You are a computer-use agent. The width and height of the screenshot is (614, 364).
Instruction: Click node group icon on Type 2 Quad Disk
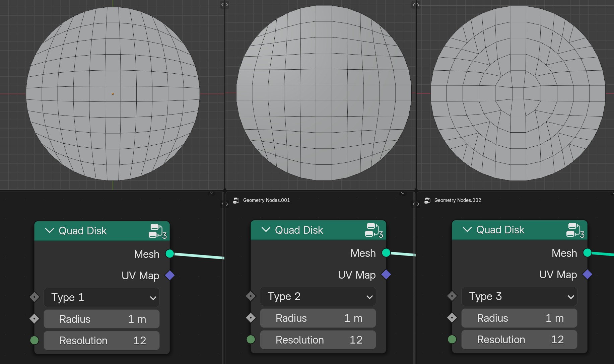point(374,230)
